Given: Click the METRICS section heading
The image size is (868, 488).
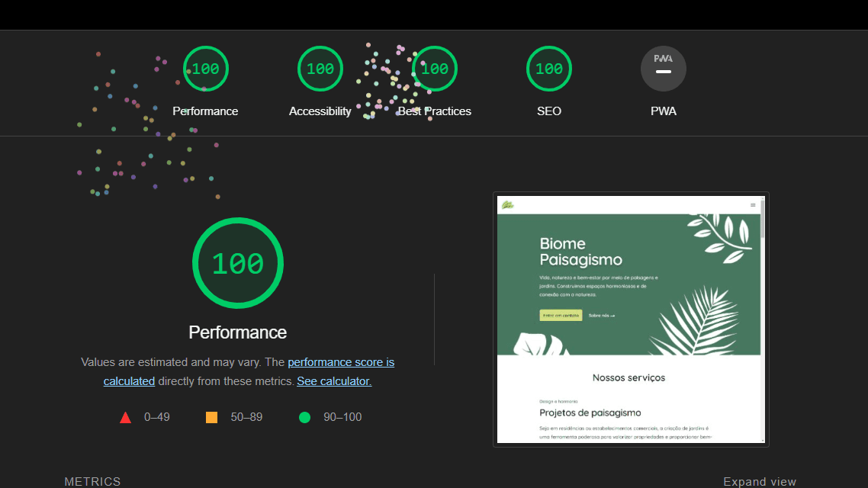Looking at the screenshot, I should [92, 481].
